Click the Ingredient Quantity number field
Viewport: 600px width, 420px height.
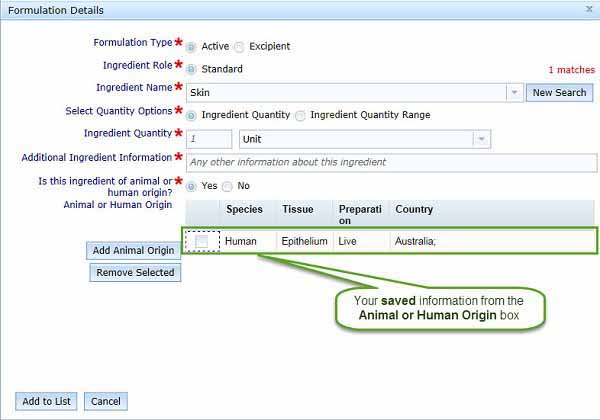click(209, 139)
